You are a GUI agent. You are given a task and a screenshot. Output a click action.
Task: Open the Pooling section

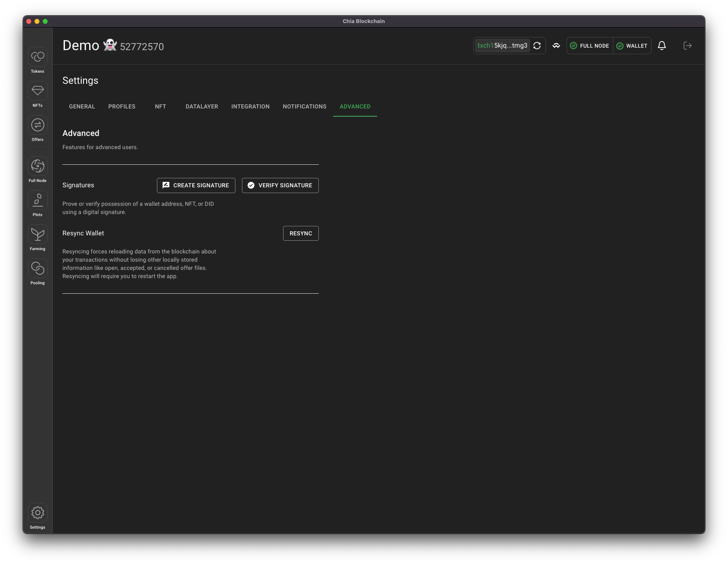(x=37, y=272)
